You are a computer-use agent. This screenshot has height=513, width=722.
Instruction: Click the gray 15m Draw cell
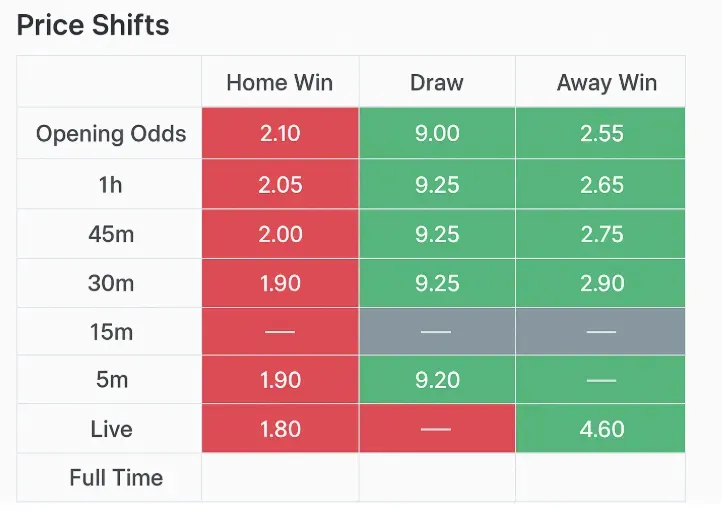pos(437,332)
